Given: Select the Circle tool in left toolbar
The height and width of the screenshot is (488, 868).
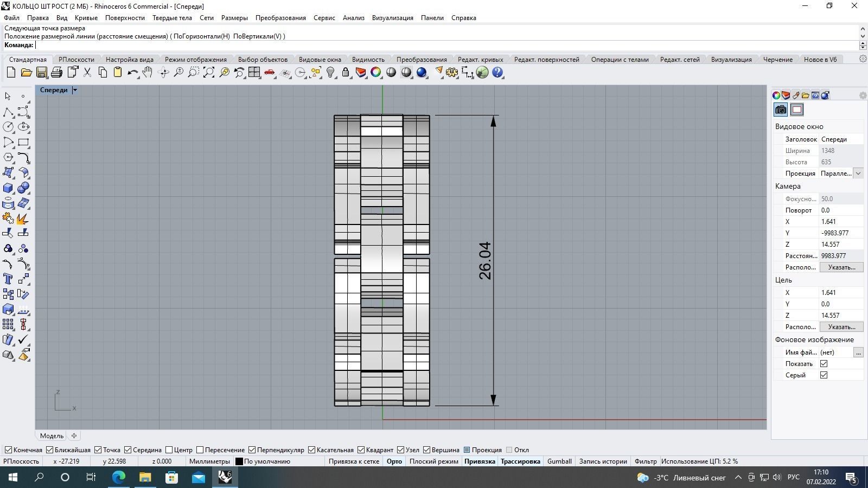Looking at the screenshot, I should 8,127.
